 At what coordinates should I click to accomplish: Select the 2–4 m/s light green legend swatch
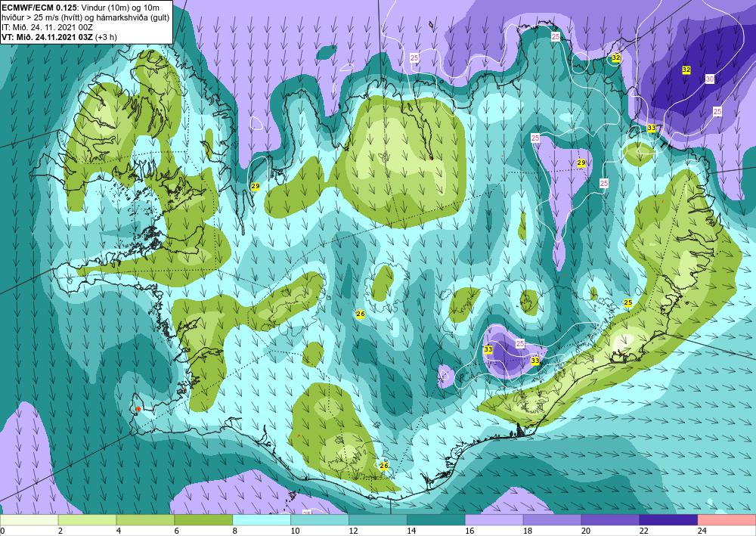pos(87,520)
